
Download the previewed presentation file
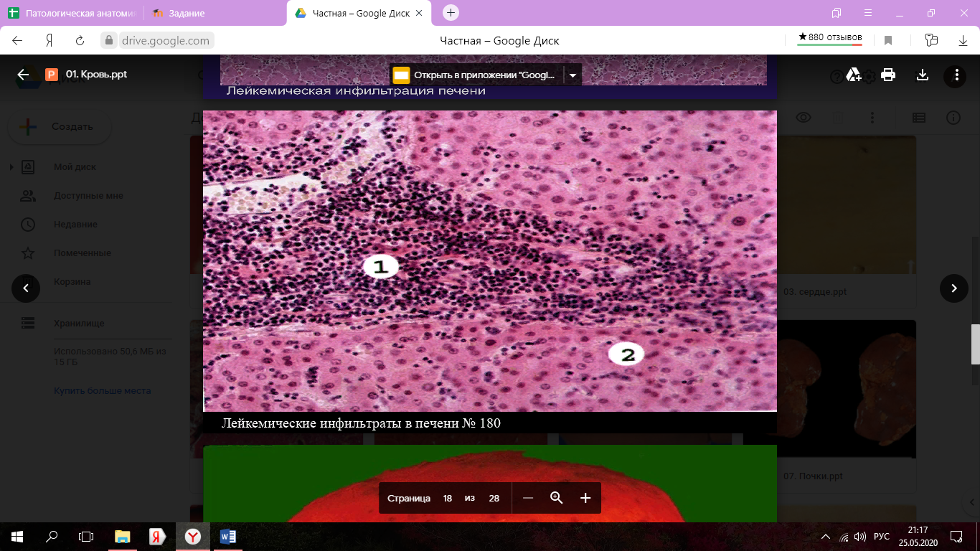click(x=923, y=75)
